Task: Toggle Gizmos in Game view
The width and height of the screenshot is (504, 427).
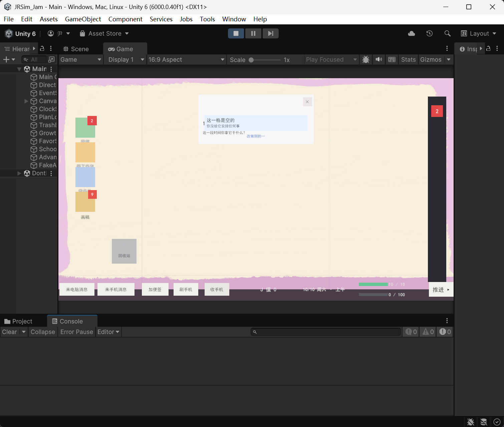Action: click(431, 59)
